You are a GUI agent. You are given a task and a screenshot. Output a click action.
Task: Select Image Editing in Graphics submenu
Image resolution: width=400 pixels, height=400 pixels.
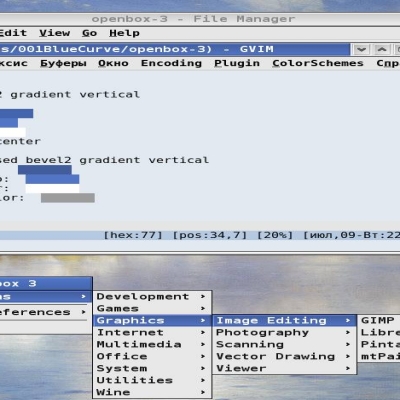284,320
